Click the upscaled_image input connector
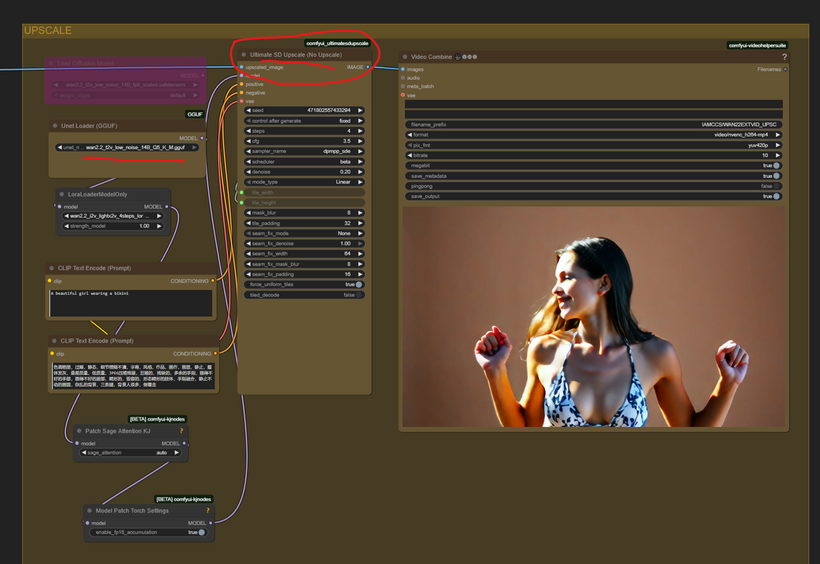Image resolution: width=820 pixels, height=564 pixels. [241, 67]
